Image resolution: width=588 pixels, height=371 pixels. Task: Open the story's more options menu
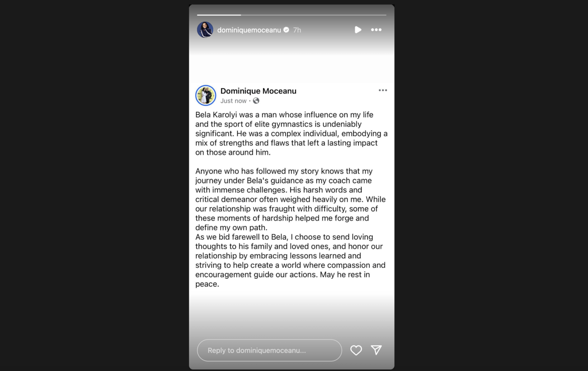(376, 30)
